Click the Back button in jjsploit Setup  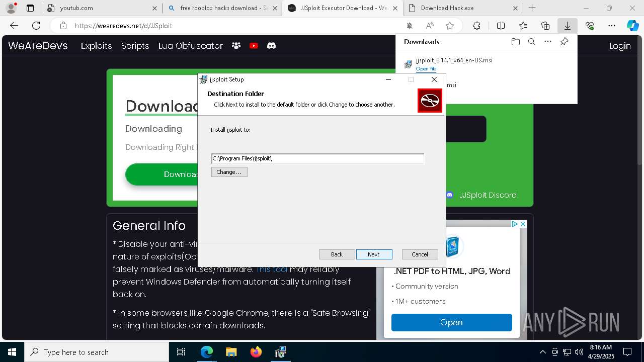[337, 254]
